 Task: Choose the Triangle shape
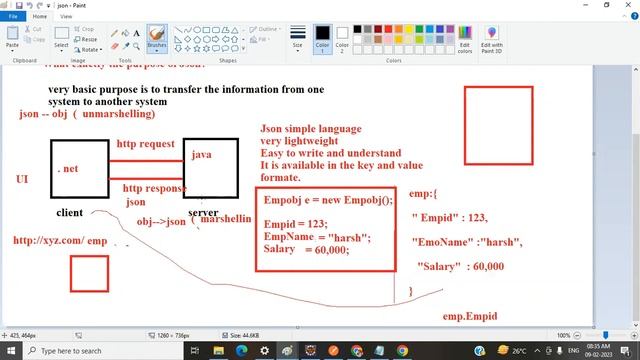pyautogui.click(x=235, y=30)
